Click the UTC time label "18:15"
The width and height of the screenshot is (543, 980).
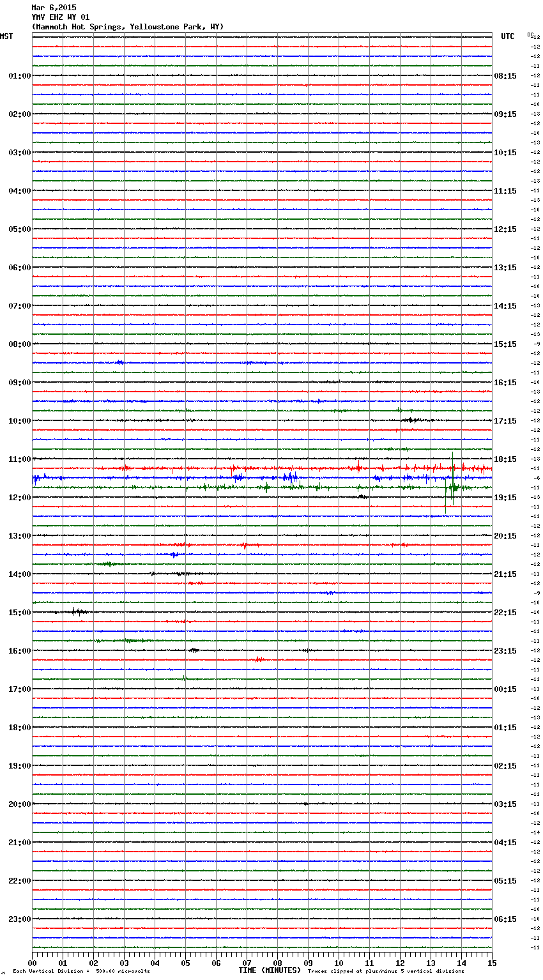(x=505, y=459)
